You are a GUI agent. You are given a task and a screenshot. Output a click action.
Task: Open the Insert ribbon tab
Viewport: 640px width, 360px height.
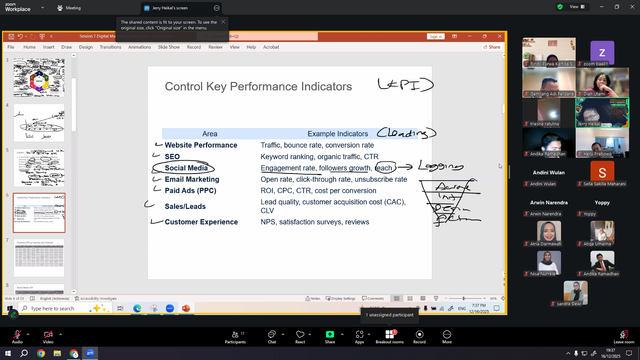(49, 47)
